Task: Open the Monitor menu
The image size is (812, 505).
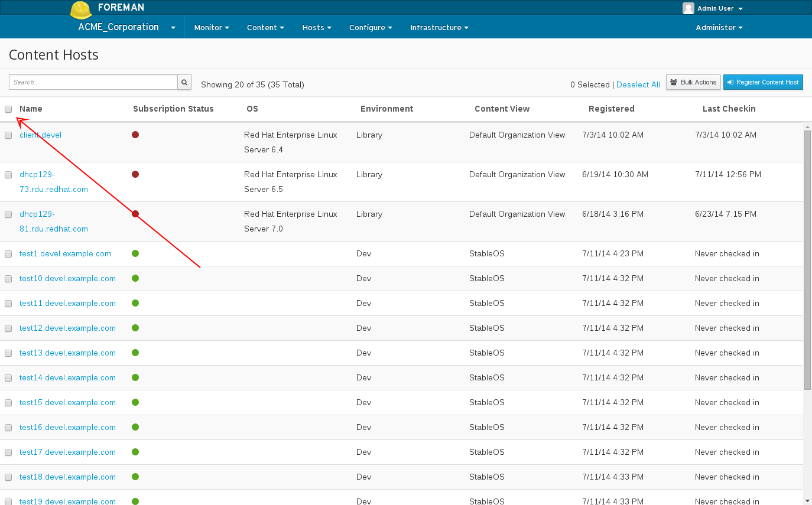Action: [212, 28]
